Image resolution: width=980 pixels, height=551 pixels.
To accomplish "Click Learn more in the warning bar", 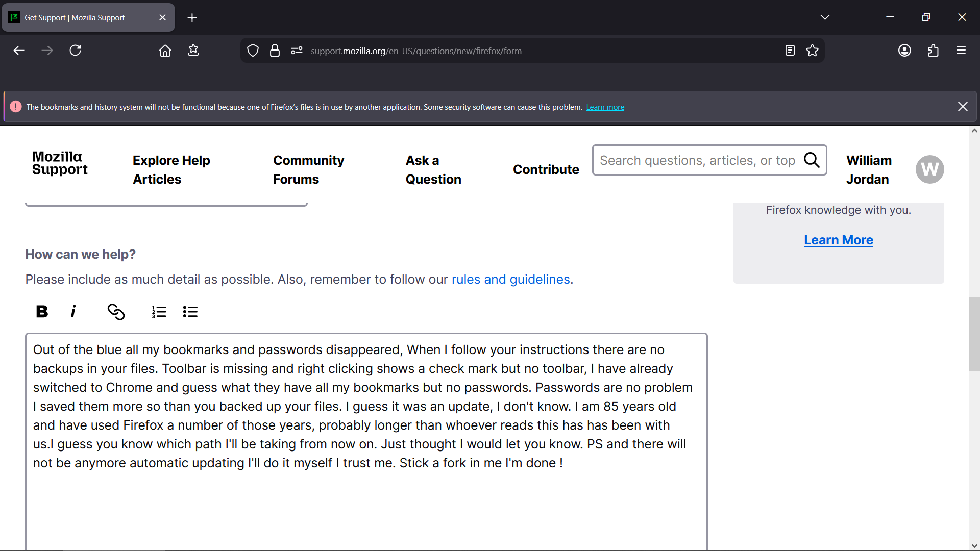I will point(605,107).
